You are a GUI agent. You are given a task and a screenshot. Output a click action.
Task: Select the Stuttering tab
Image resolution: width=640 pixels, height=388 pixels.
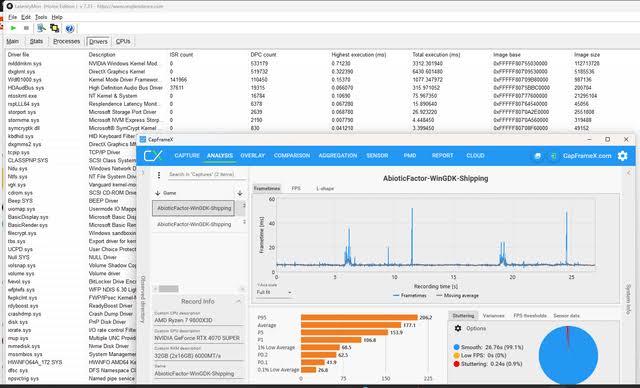tap(463, 316)
